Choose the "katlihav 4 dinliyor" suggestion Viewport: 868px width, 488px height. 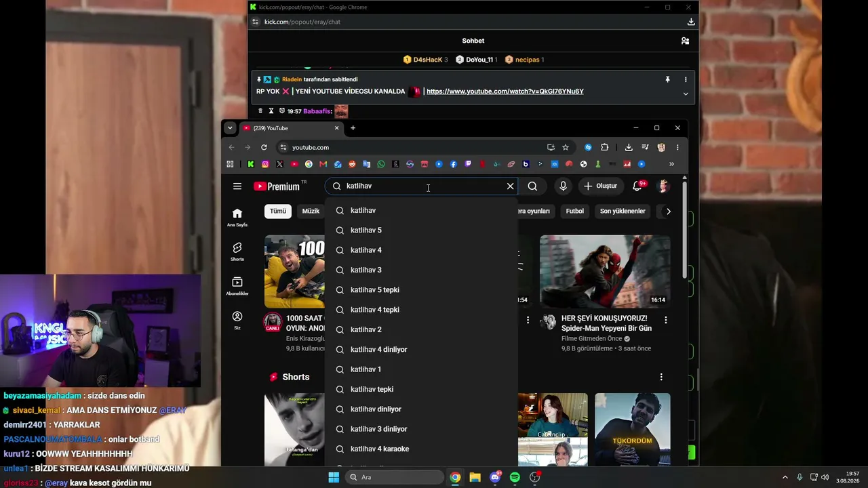pos(422,350)
